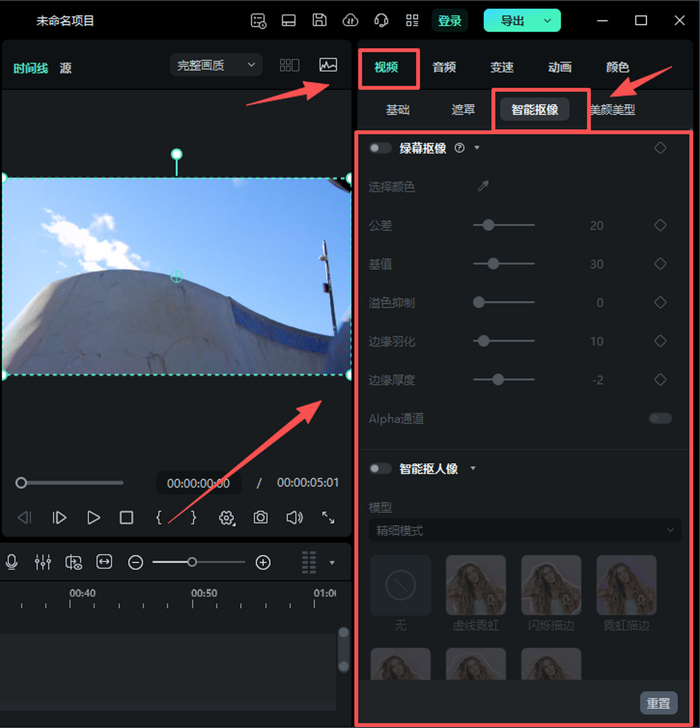This screenshot has height=728, width=700.
Task: Select the eyedropper to pick green screen color
Action: (482, 185)
